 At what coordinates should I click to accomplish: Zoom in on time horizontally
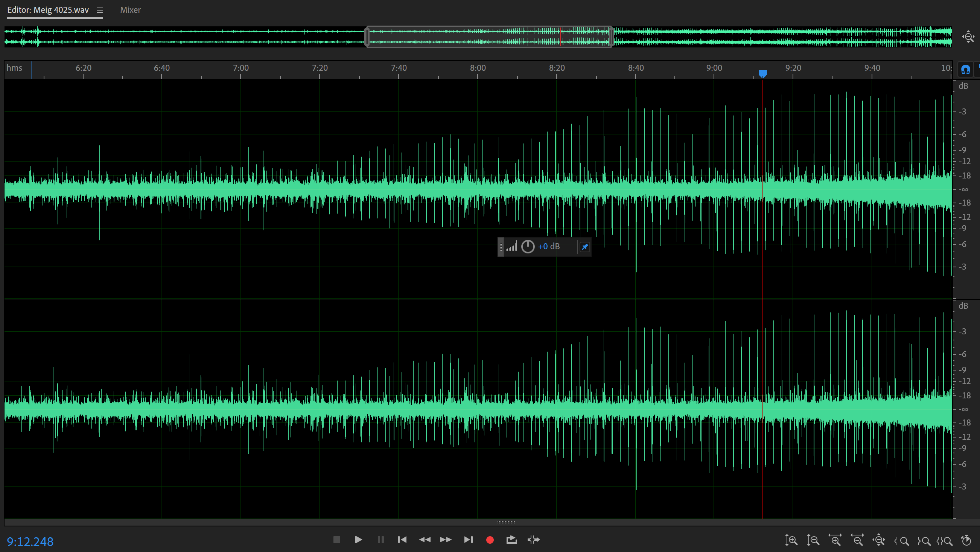(x=835, y=540)
